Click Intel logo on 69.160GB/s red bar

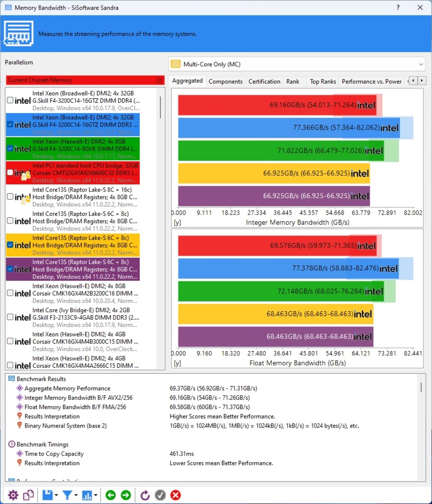coord(366,105)
